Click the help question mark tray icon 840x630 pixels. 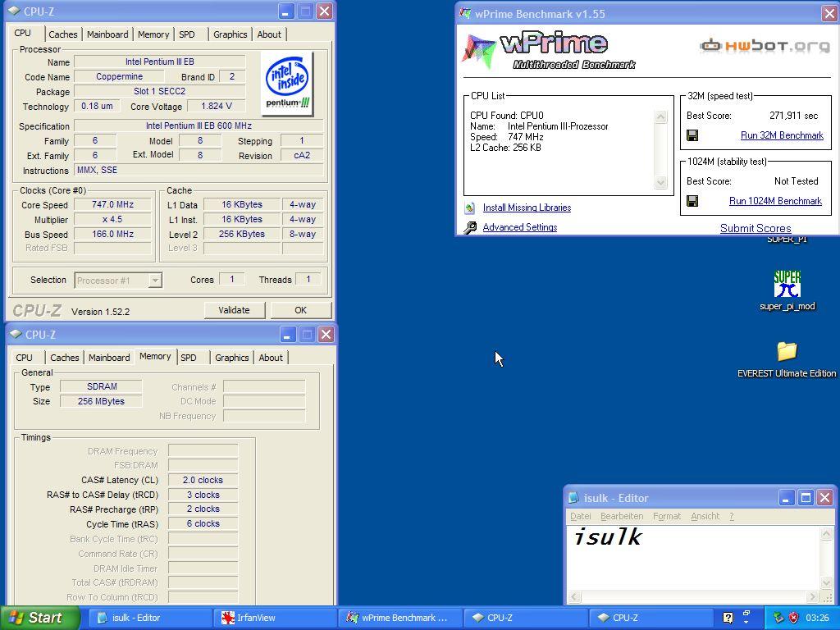[x=728, y=618]
